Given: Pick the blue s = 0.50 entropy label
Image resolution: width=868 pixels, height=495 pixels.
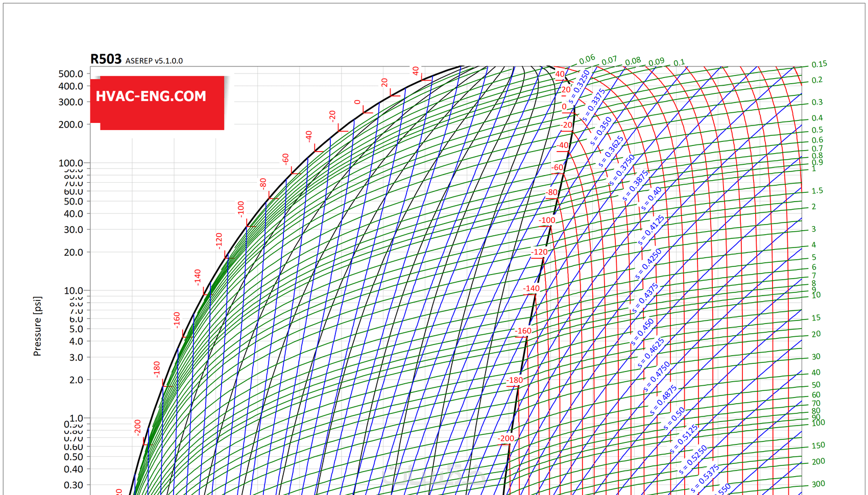Looking at the screenshot, I should click(x=674, y=419).
